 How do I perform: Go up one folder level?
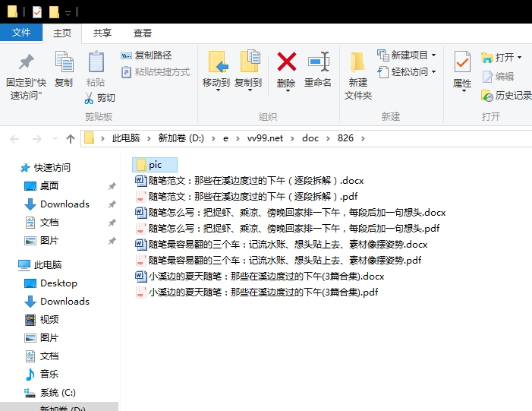point(71,138)
